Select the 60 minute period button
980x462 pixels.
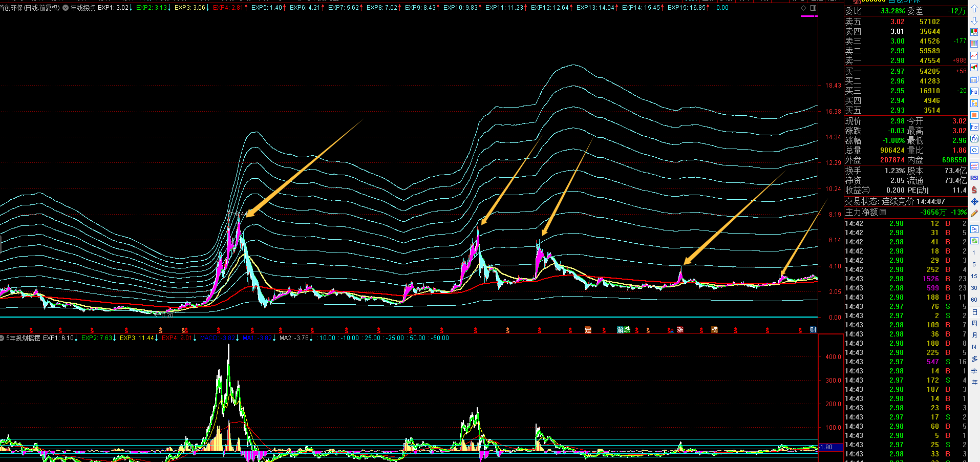pos(974,300)
